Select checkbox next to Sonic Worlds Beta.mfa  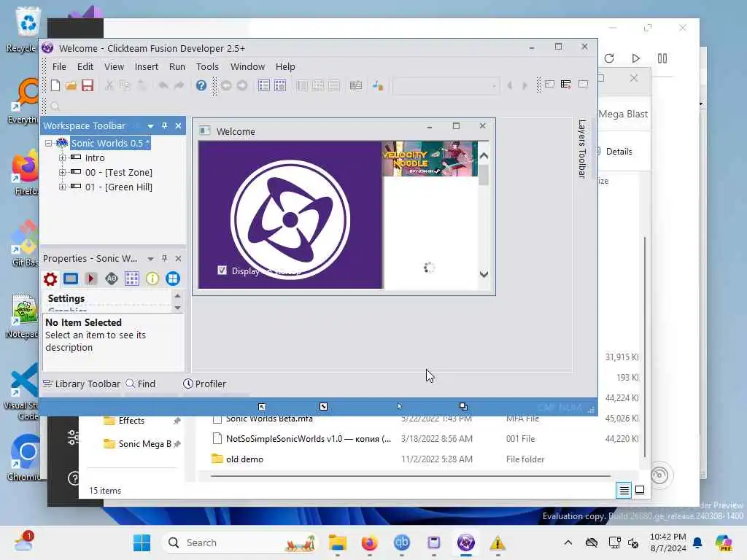tap(217, 419)
